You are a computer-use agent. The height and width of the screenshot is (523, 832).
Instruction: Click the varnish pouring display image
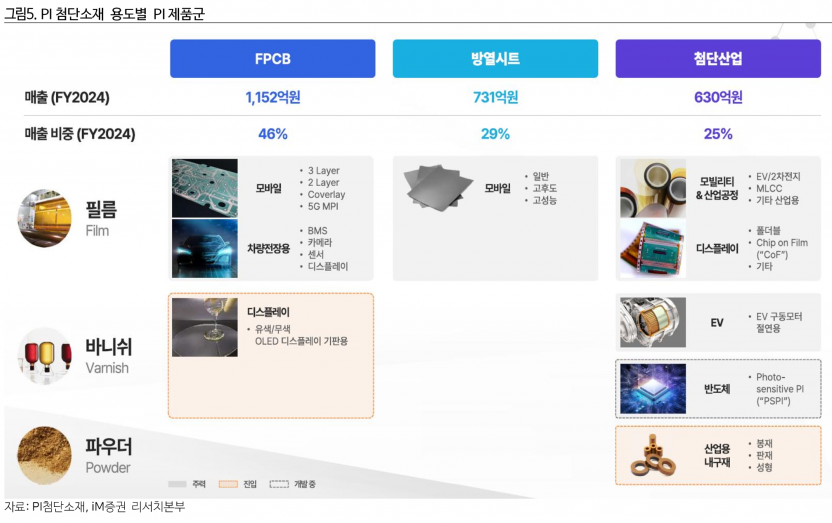(x=205, y=327)
